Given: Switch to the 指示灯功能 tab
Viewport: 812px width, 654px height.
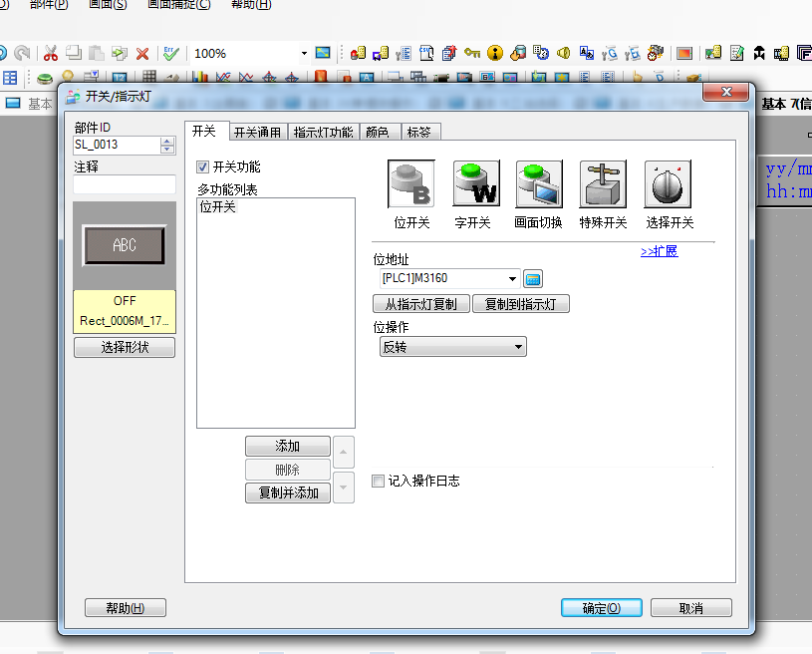Looking at the screenshot, I should (x=323, y=132).
